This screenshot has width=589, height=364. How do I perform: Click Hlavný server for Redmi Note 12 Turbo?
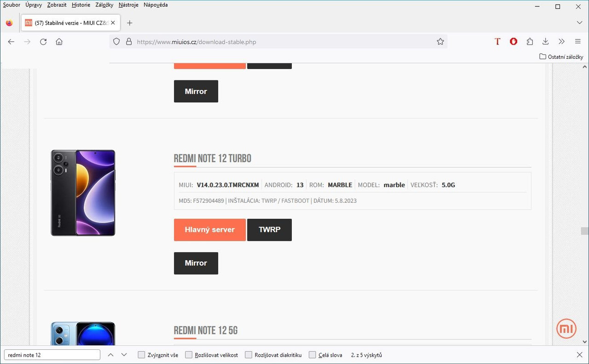pos(210,230)
